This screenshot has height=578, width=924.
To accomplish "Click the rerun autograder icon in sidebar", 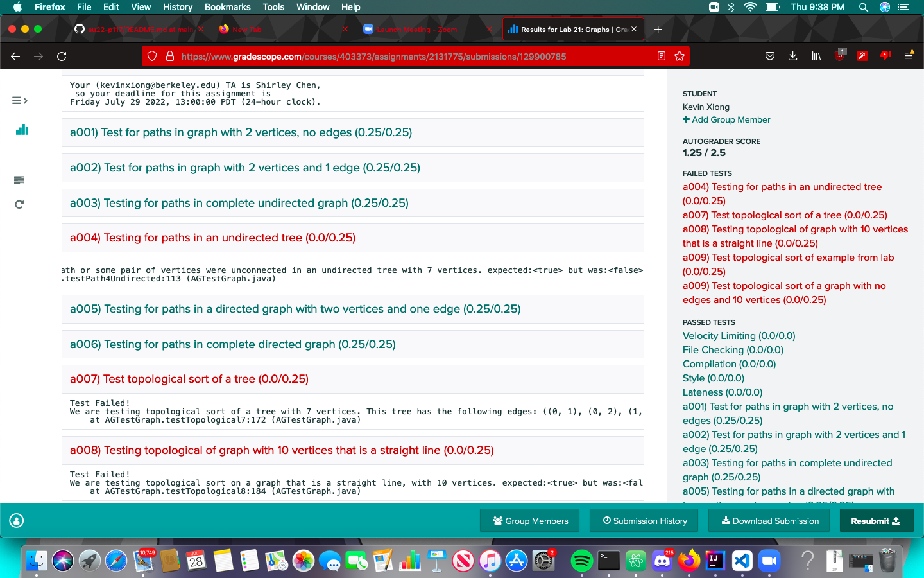I will pos(19,204).
